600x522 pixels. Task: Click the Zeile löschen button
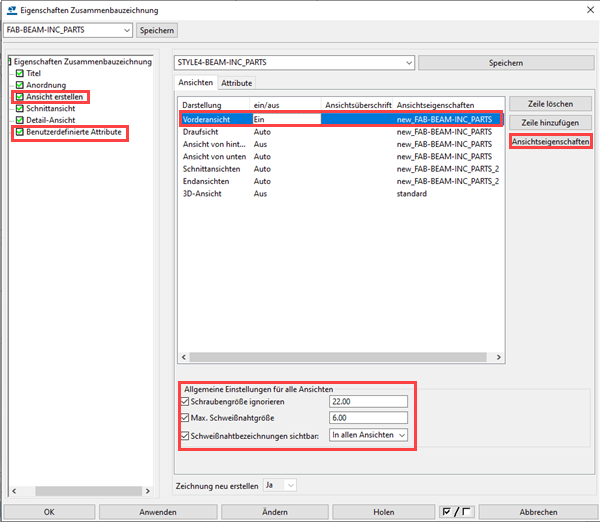[550, 104]
